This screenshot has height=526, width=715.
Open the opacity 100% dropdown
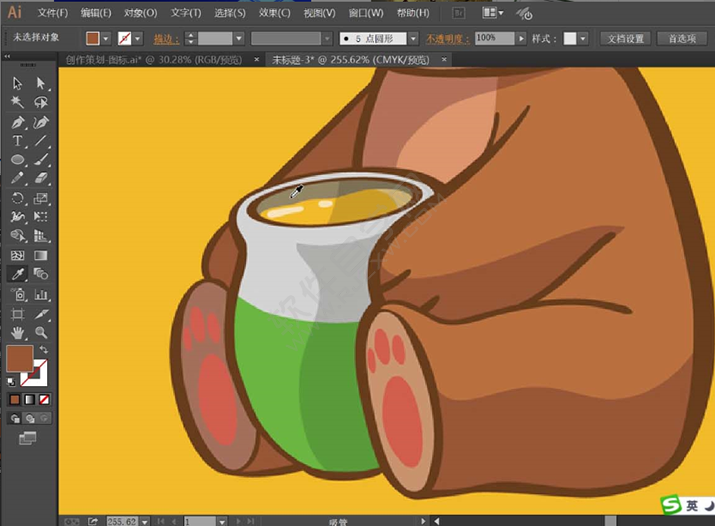(x=520, y=38)
